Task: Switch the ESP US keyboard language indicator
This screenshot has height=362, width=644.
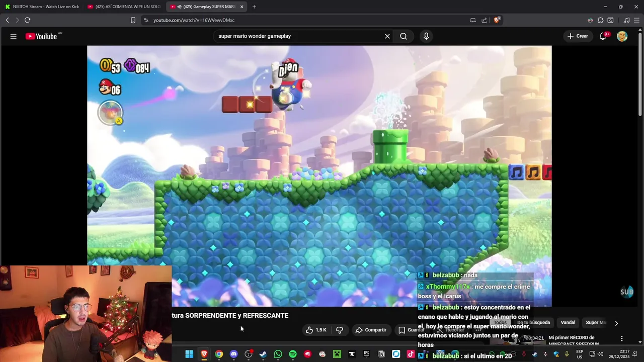Action: pyautogui.click(x=580, y=354)
